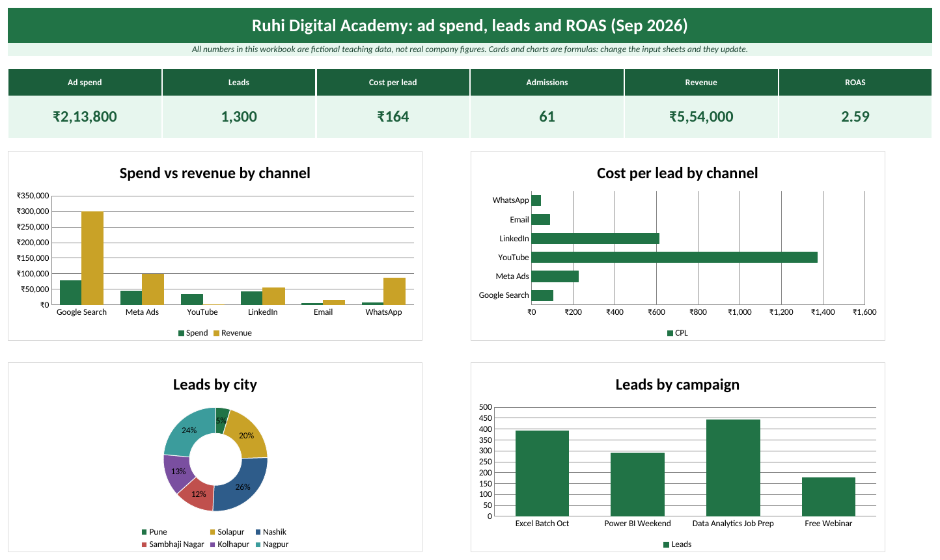Click the LinkedIn cost per lead bar

point(596,239)
